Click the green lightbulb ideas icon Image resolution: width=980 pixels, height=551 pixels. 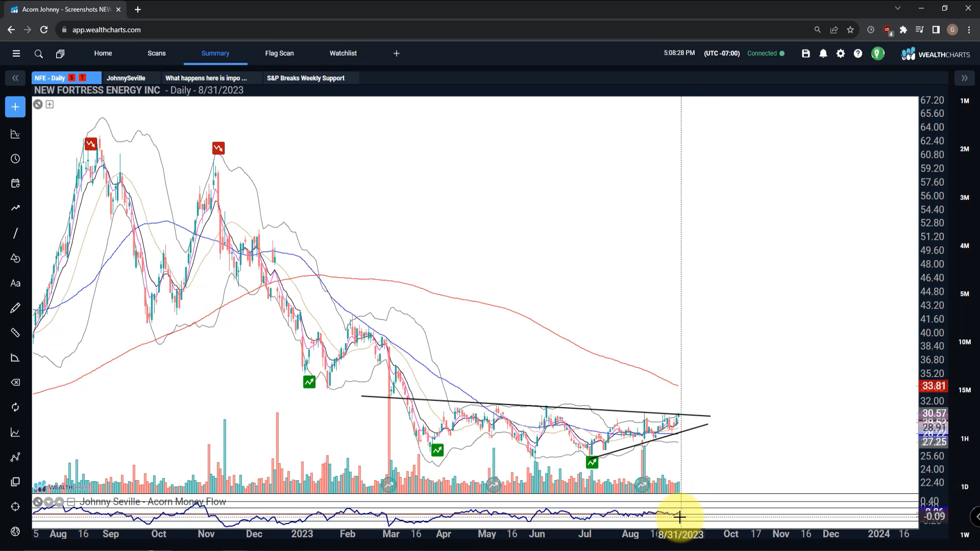pos(878,54)
